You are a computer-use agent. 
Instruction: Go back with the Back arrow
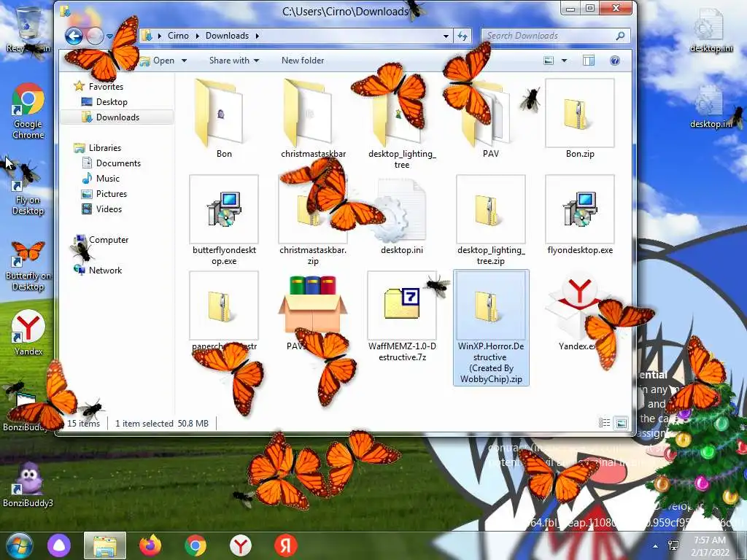[x=74, y=36]
